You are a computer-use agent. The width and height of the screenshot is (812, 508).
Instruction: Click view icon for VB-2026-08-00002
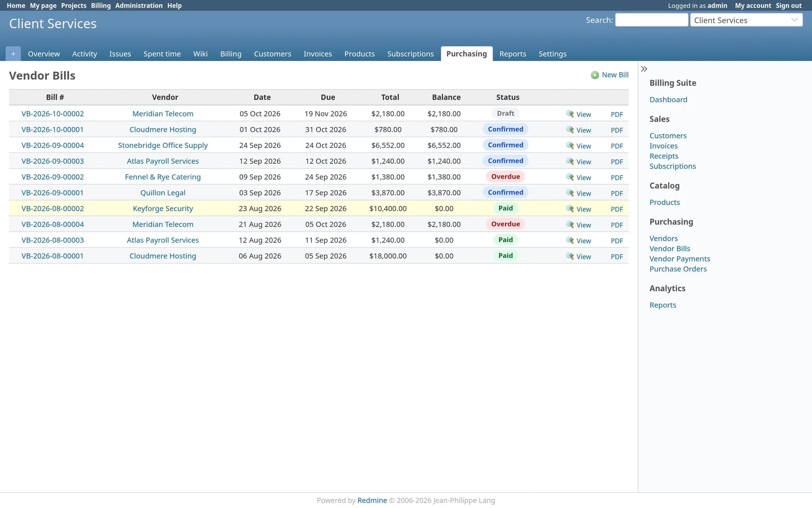point(570,209)
